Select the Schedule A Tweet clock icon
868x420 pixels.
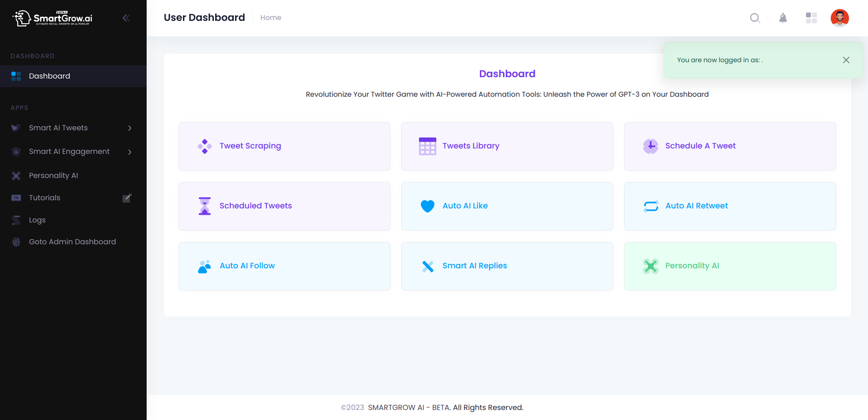click(650, 146)
